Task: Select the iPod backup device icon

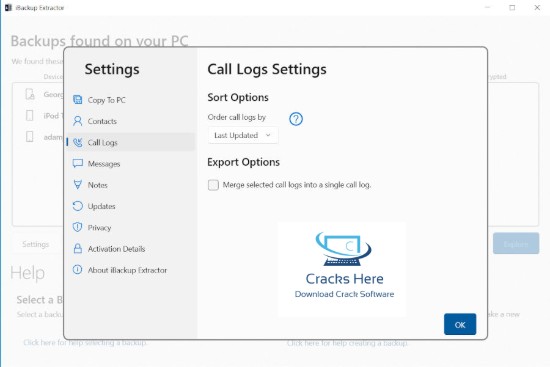Action: click(x=30, y=115)
